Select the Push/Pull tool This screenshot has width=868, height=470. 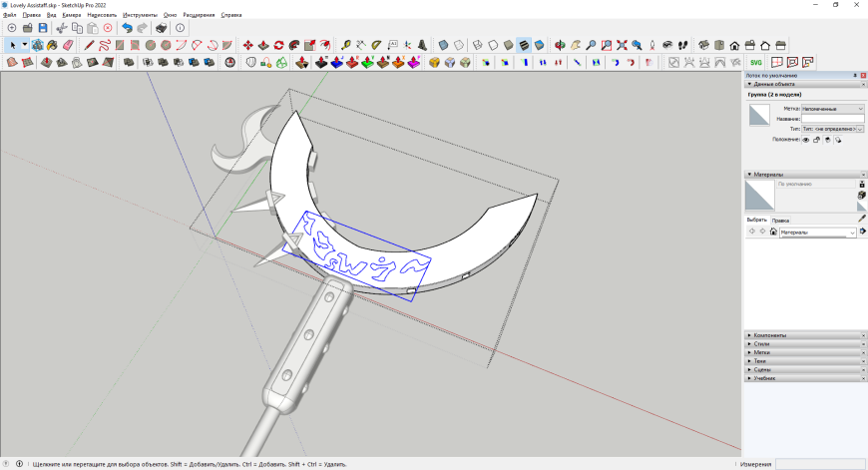(x=263, y=45)
